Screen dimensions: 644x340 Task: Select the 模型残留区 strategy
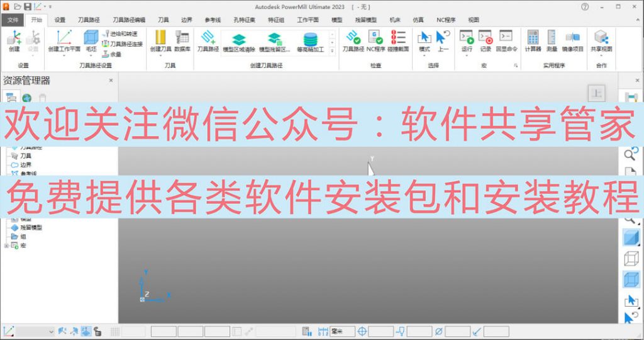(x=274, y=43)
